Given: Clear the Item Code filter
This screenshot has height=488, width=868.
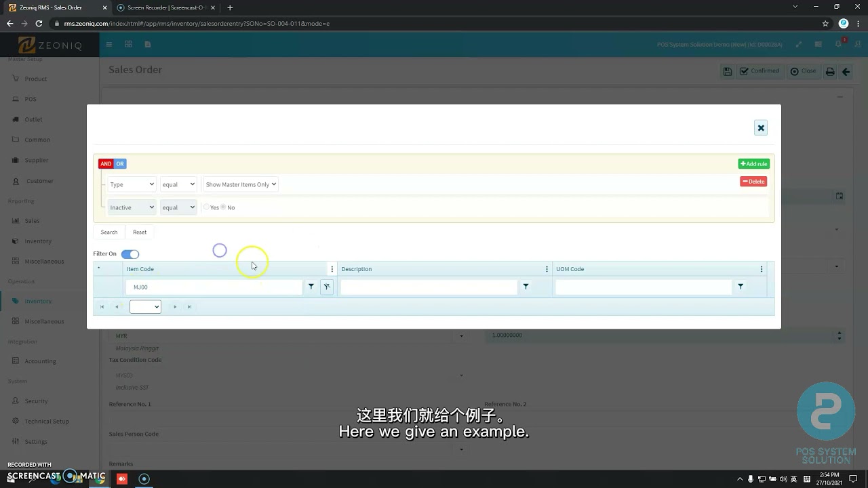Looking at the screenshot, I should click(327, 287).
